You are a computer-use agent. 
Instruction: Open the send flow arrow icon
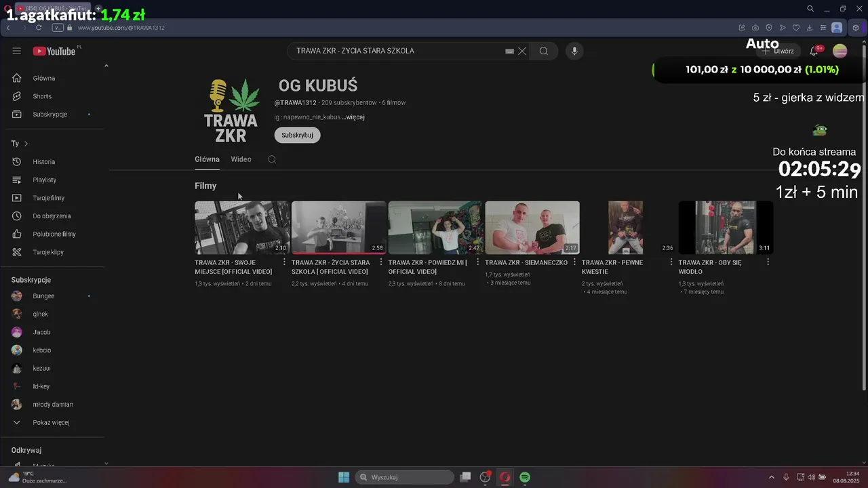click(x=783, y=28)
